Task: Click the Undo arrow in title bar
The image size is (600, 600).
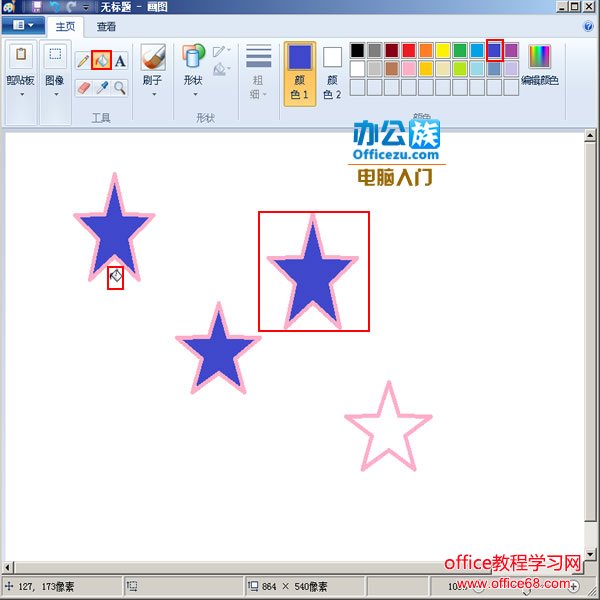Action: [x=55, y=7]
